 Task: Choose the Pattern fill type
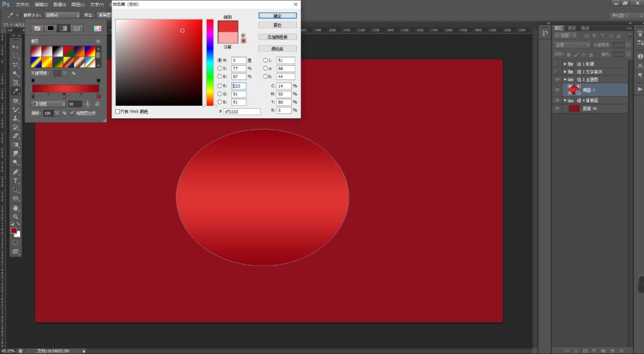point(77,29)
